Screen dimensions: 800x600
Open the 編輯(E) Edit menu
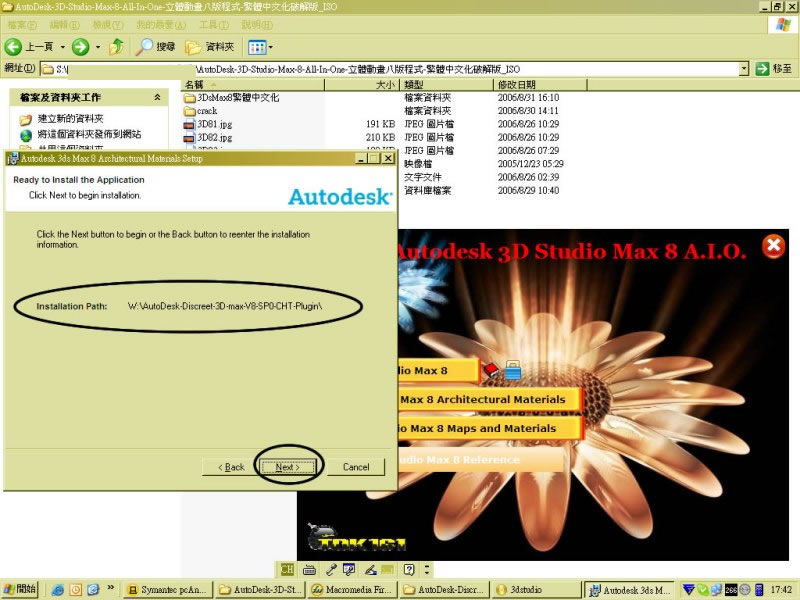(64, 24)
